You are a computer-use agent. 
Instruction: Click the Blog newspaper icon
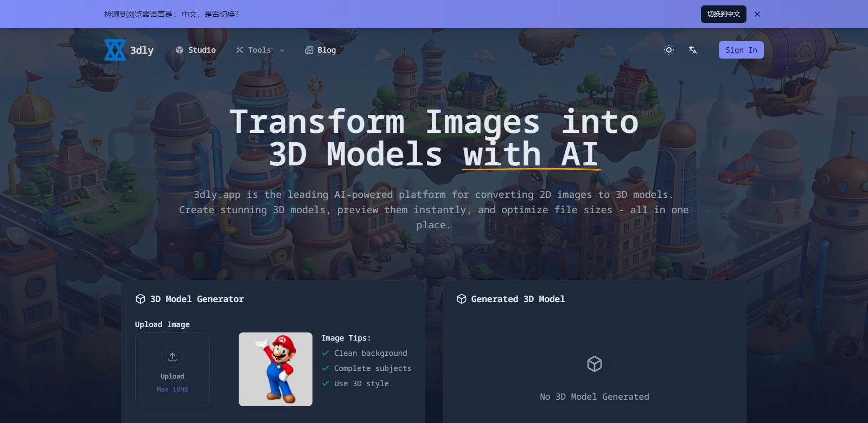[309, 50]
